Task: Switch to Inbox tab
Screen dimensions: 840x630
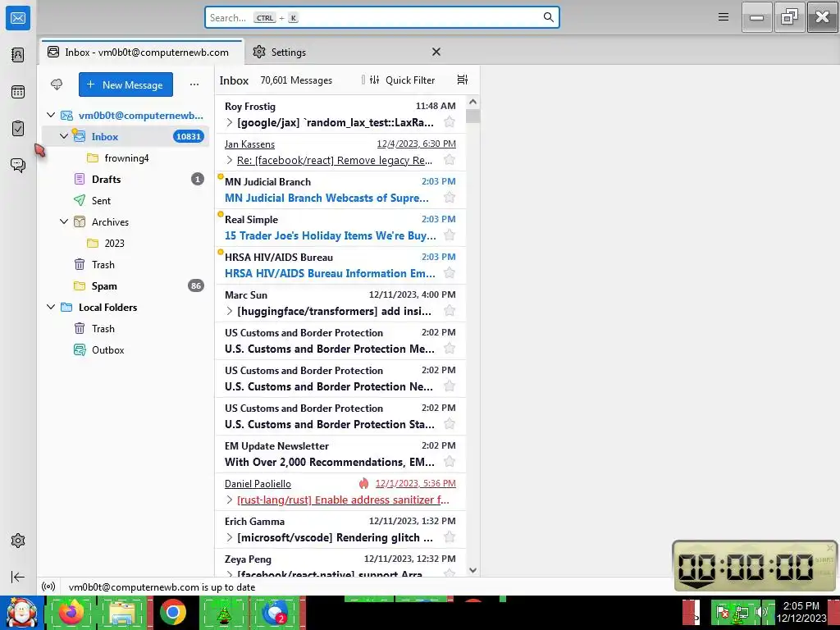Action: (x=141, y=52)
